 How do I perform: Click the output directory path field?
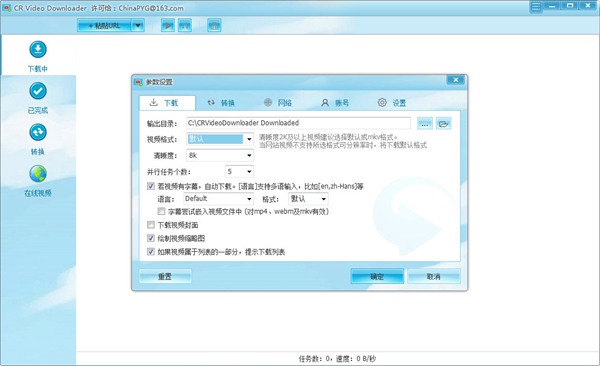(x=298, y=123)
